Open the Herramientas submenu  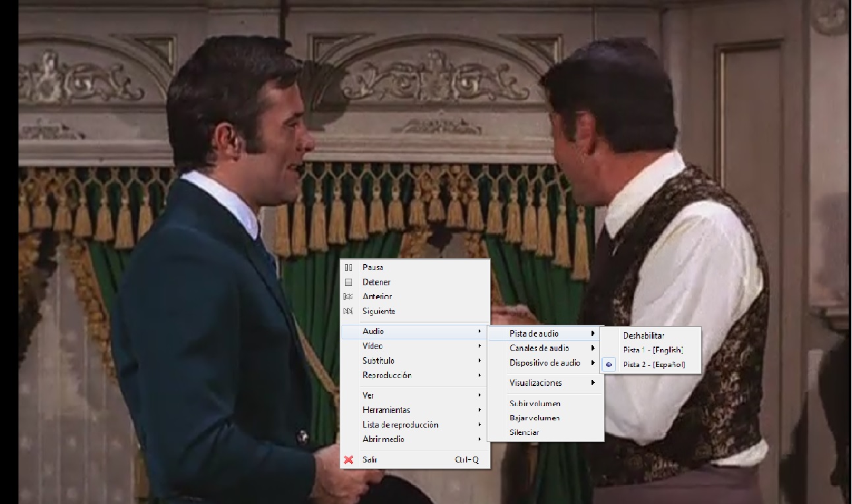[x=415, y=410]
